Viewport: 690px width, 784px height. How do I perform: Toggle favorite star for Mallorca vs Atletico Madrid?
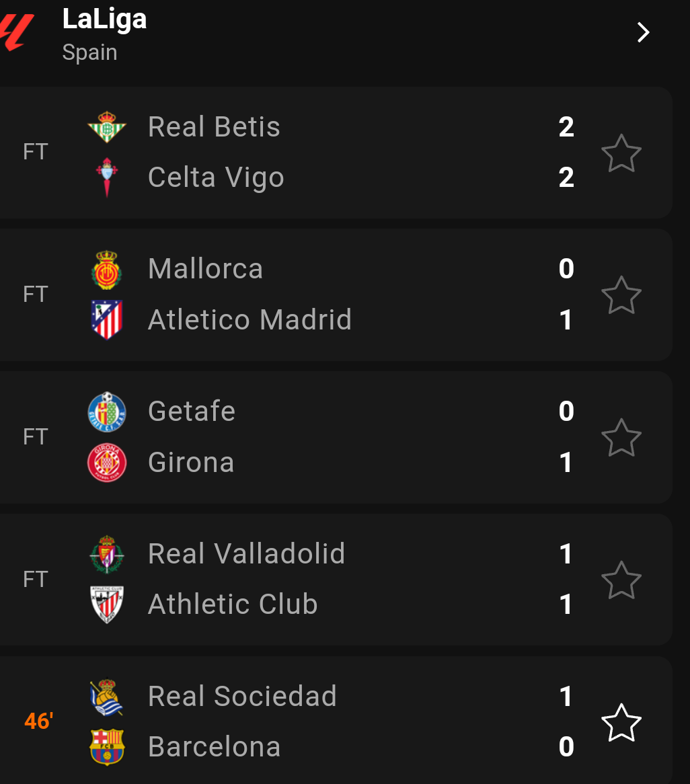click(x=621, y=295)
